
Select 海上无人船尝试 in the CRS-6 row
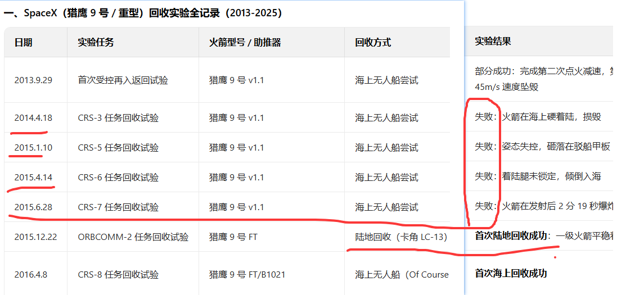pos(386,177)
